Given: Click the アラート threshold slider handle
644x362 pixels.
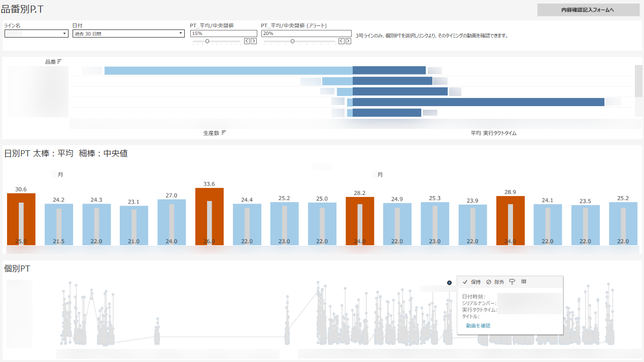Looking at the screenshot, I should pyautogui.click(x=292, y=41).
